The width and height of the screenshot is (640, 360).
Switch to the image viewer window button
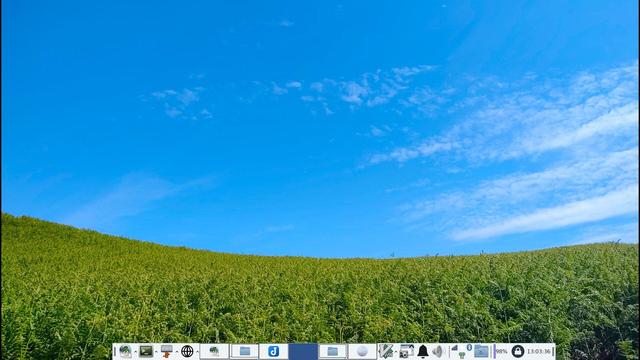point(214,351)
